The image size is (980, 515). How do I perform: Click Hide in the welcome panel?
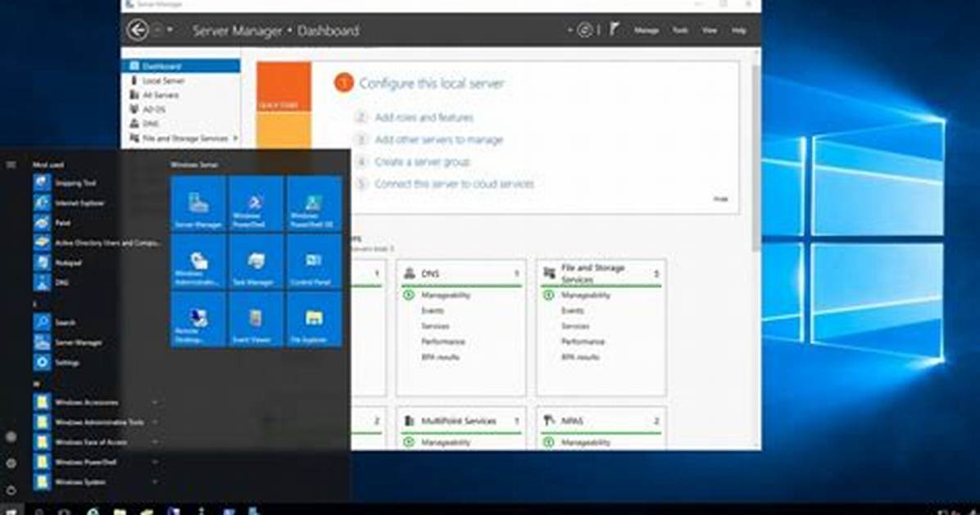point(720,199)
